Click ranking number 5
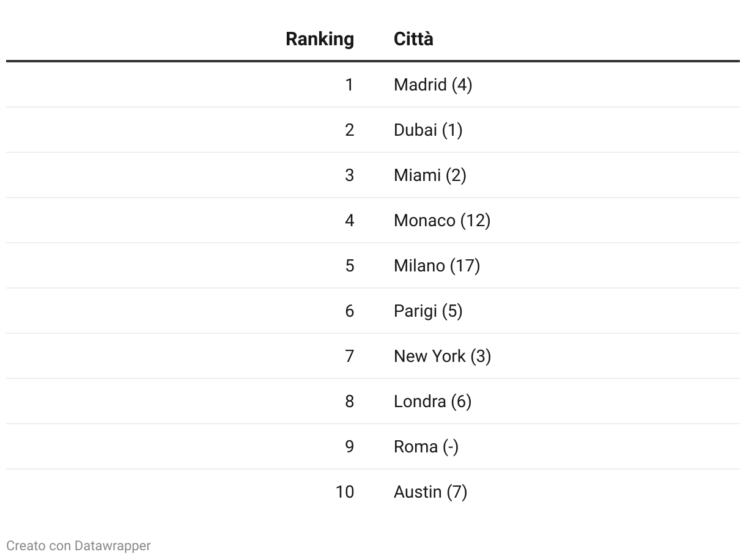 349,265
